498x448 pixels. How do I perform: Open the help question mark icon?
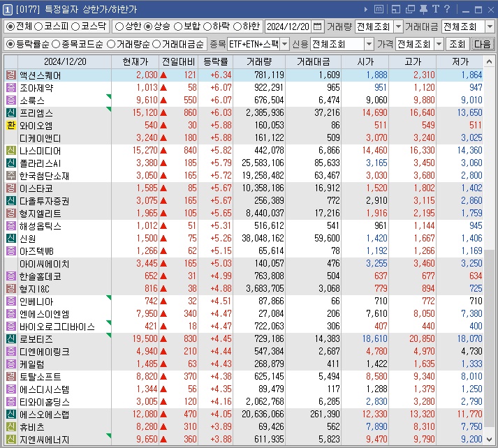[447, 9]
